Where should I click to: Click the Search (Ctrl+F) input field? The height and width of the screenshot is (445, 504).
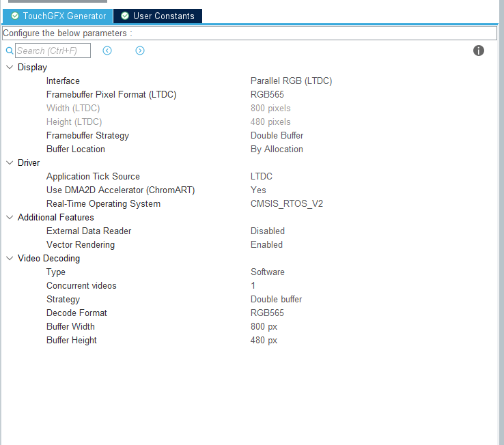[53, 51]
